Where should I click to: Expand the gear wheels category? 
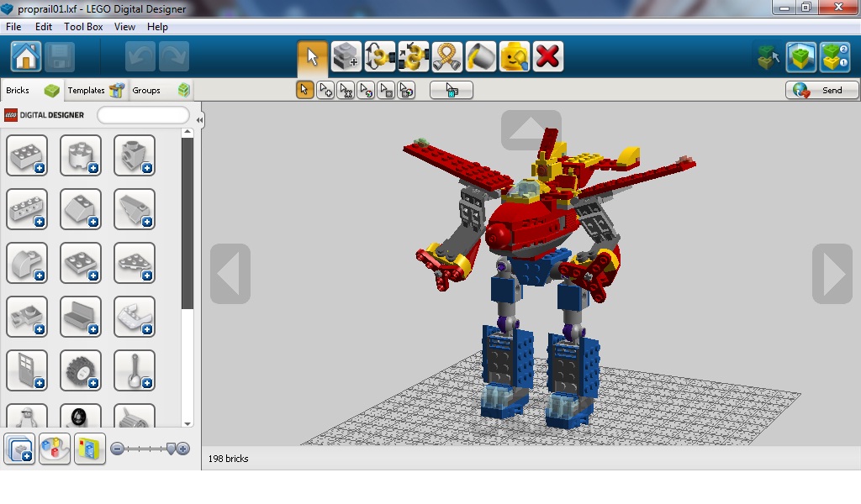pyautogui.click(x=81, y=370)
